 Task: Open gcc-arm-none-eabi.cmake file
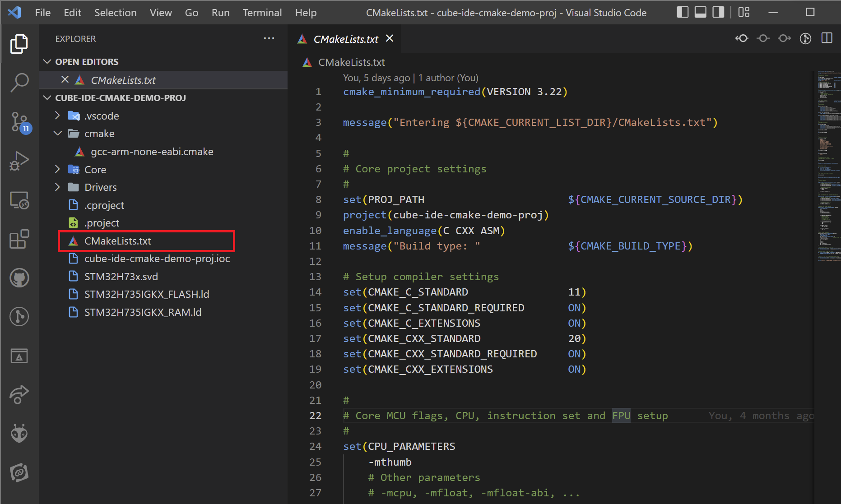coord(152,152)
